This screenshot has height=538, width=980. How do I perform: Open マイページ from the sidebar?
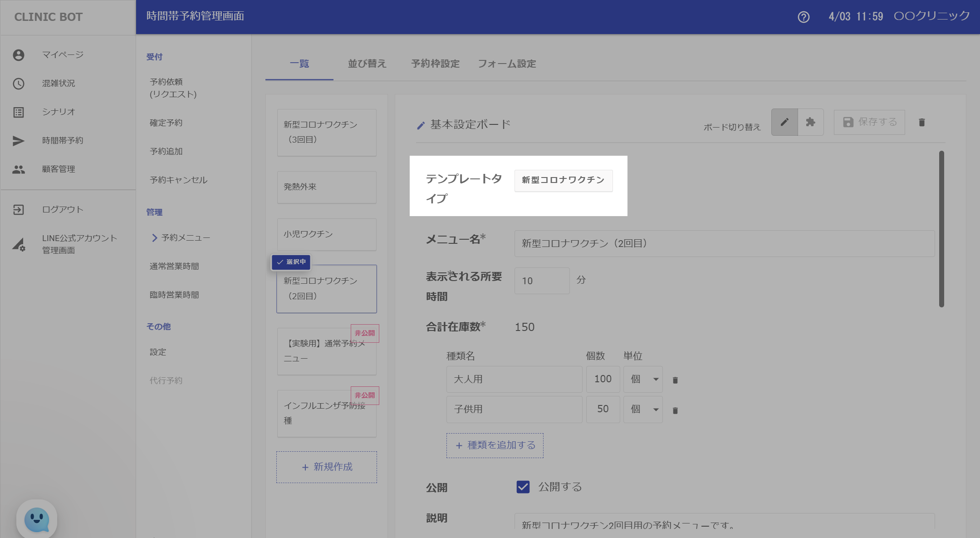pos(63,55)
